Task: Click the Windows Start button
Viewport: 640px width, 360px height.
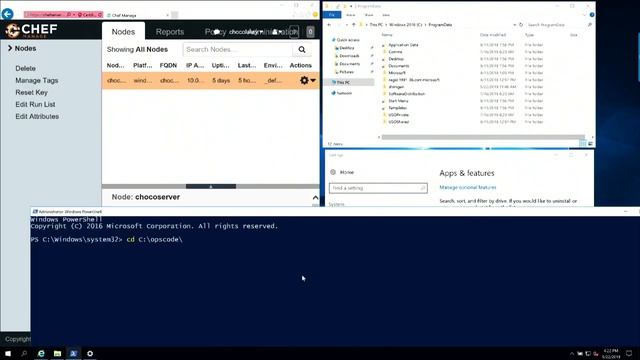Action: click(x=8, y=353)
